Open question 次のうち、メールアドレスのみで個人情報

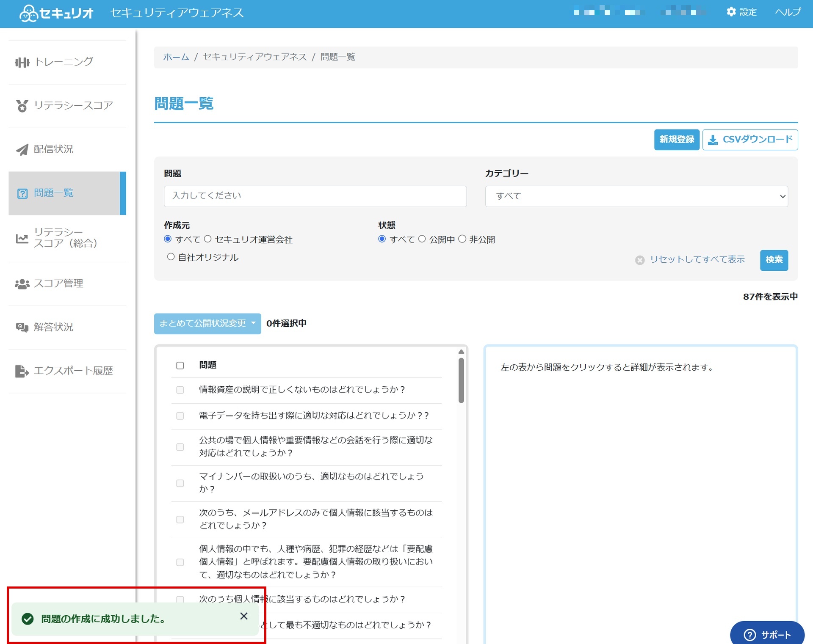coord(316,519)
